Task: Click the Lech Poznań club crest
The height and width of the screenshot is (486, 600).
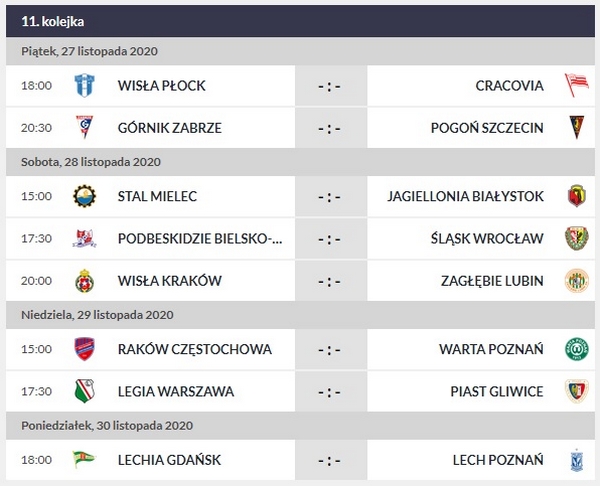Action: [x=576, y=460]
